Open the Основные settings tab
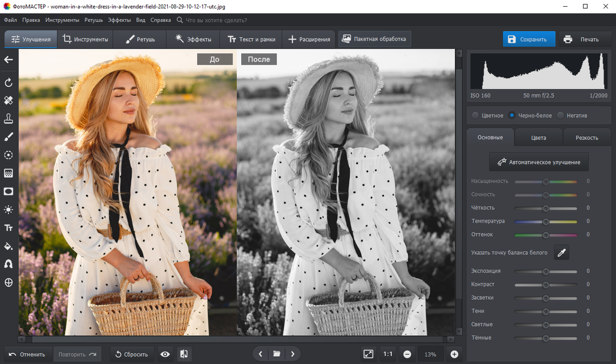 click(x=490, y=137)
